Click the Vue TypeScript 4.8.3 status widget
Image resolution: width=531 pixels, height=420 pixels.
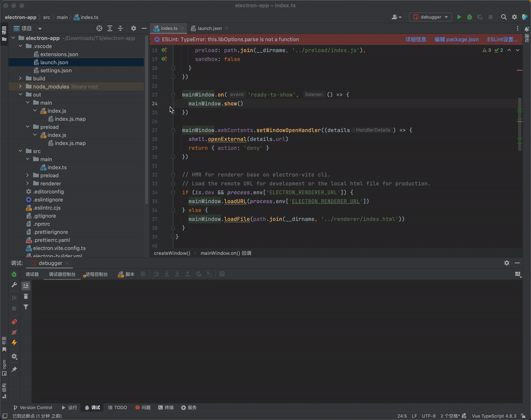494,416
